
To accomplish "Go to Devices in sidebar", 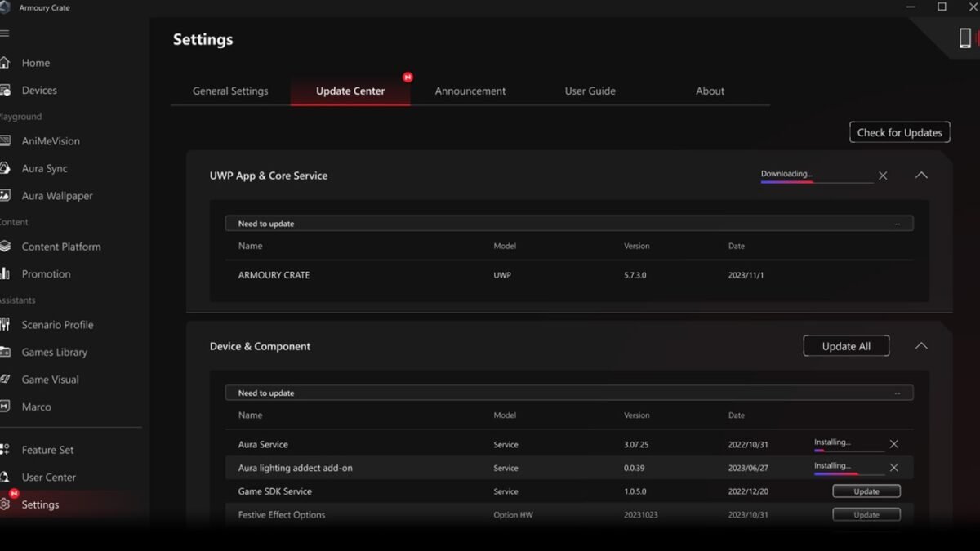I will (x=39, y=91).
